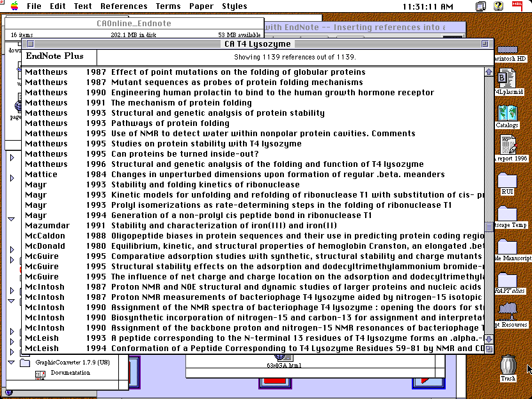Select the Manuscript folder icon on desktop
The image size is (532, 399).
pyautogui.click(x=507, y=246)
